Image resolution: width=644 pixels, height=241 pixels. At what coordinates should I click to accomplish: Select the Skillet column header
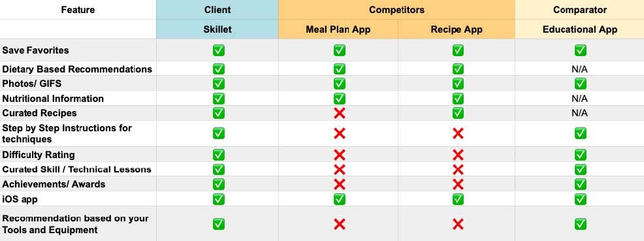[217, 29]
